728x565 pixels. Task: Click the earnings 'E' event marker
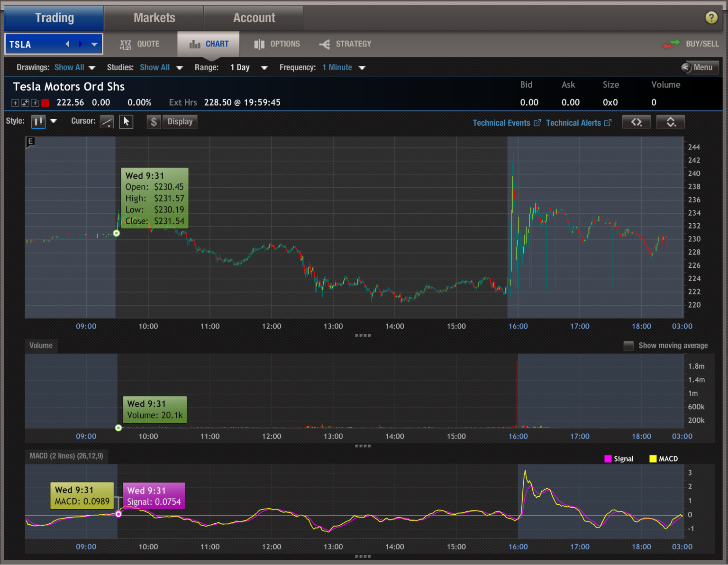[30, 141]
